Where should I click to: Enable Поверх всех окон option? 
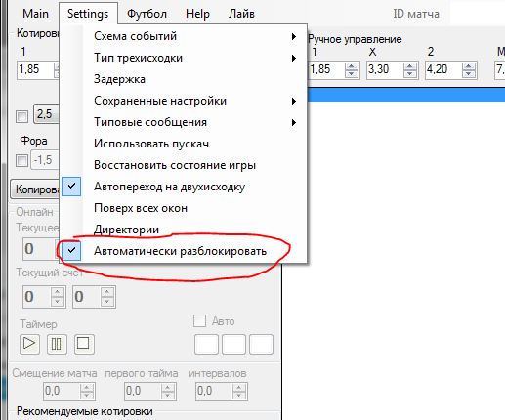coord(183,208)
